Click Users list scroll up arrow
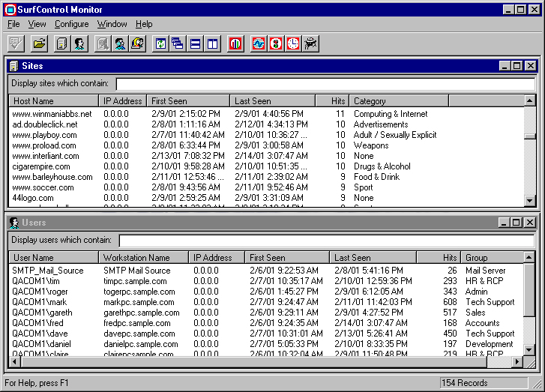Viewport: 545px width, 392px height. click(529, 258)
